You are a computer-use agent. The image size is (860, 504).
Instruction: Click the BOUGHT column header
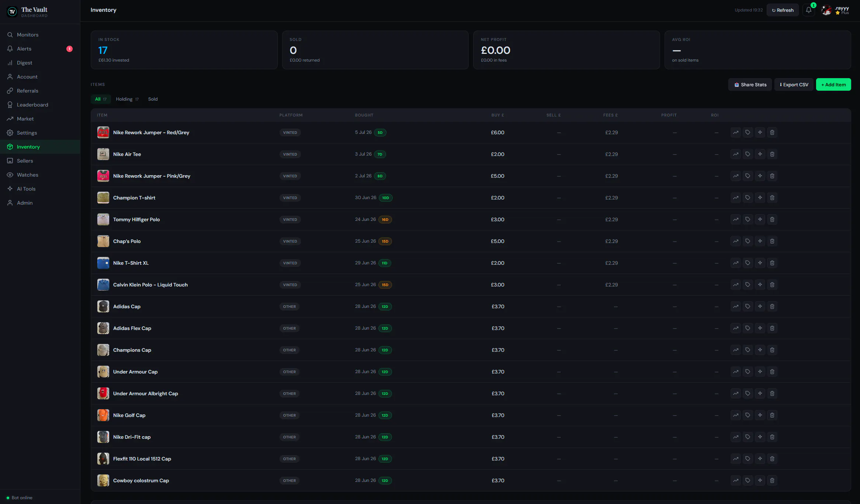click(364, 115)
